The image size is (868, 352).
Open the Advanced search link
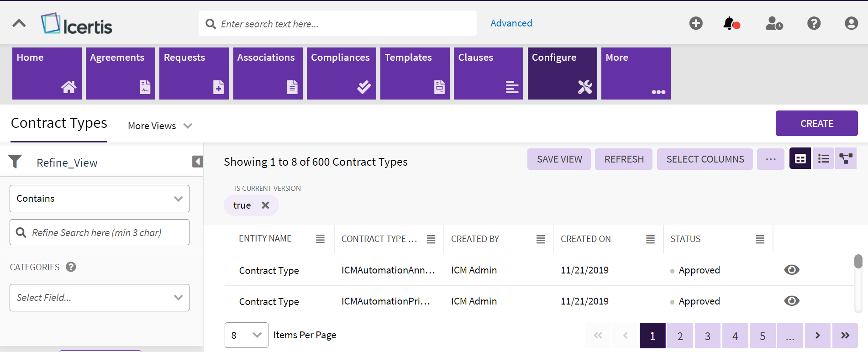click(511, 23)
